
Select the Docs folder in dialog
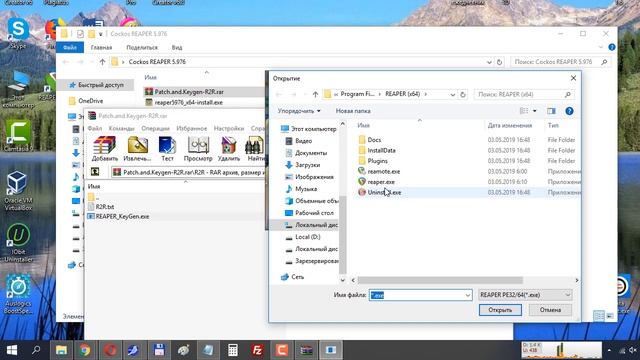pos(369,140)
